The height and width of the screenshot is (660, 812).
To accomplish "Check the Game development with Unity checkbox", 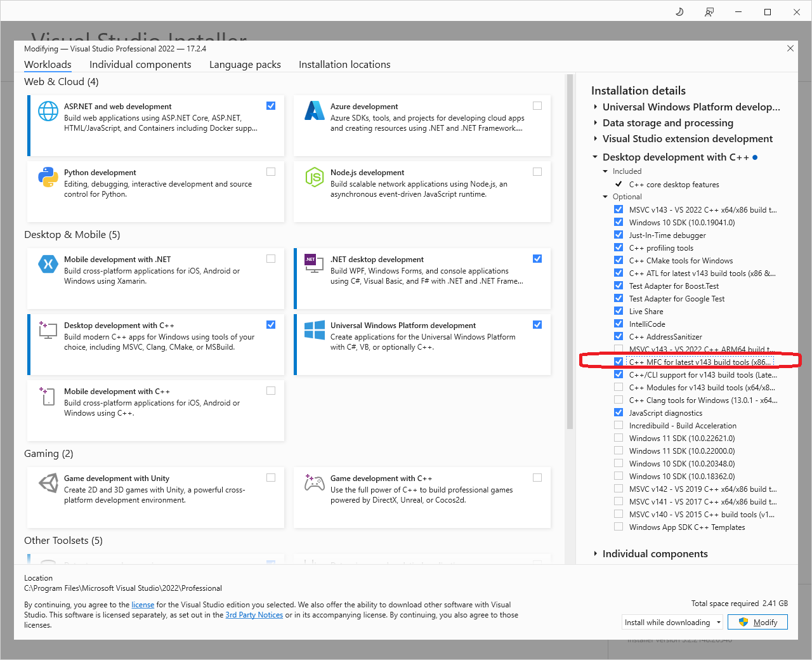I will pos(271,477).
